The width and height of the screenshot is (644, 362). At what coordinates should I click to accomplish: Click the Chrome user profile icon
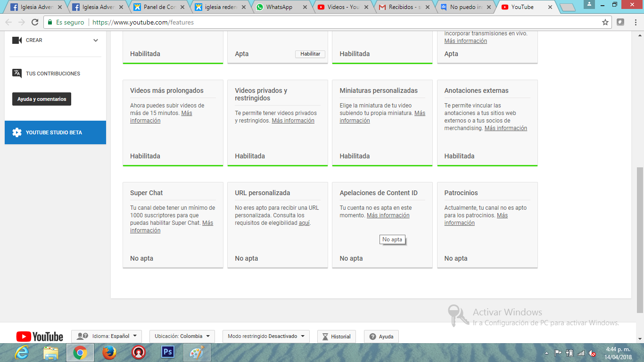click(x=589, y=4)
